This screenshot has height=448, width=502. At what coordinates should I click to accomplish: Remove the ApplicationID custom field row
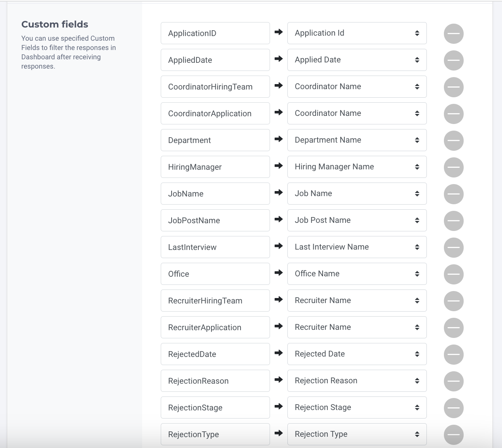pyautogui.click(x=454, y=34)
